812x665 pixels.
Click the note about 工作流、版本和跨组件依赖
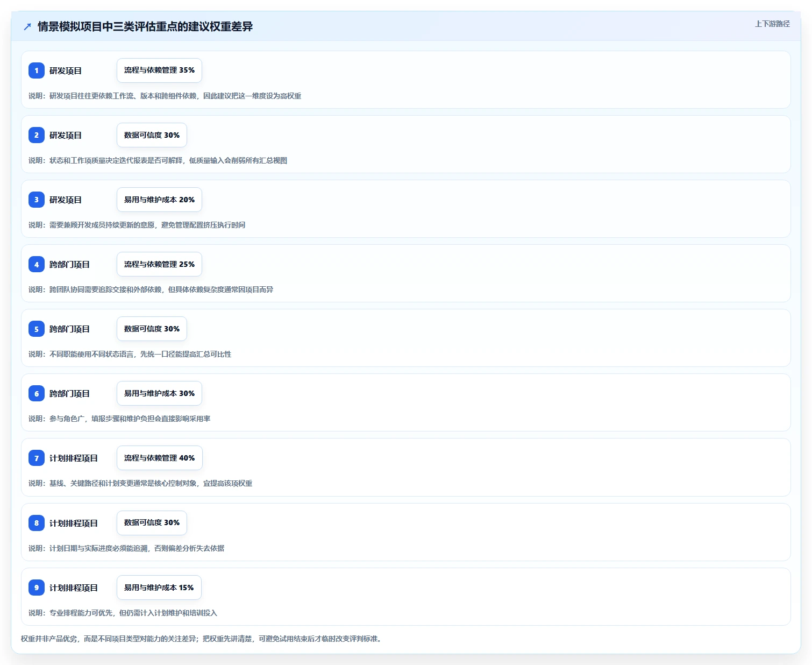point(165,96)
